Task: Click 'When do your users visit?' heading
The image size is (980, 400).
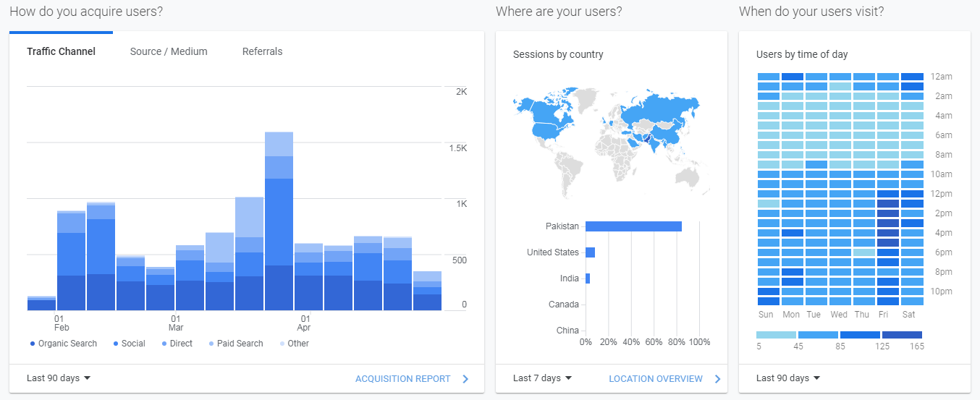Action: tap(811, 12)
